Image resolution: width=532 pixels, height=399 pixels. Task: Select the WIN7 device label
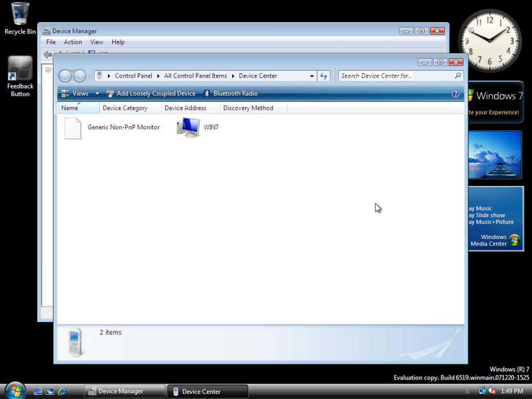211,127
